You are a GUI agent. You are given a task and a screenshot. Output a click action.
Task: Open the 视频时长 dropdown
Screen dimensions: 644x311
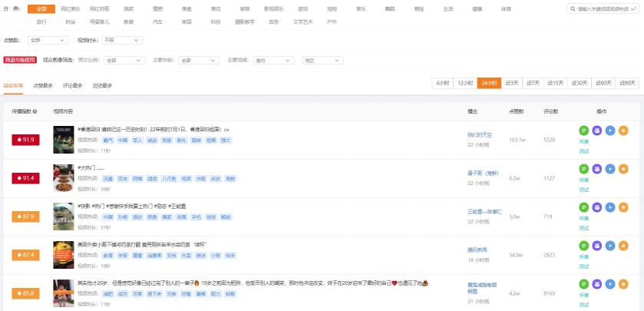click(122, 40)
